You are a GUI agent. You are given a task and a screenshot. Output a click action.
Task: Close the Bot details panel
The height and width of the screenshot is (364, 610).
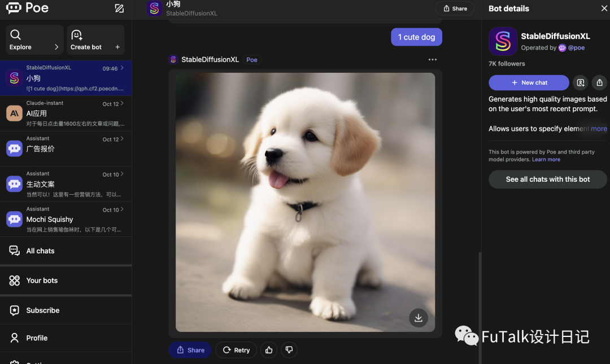[604, 8]
